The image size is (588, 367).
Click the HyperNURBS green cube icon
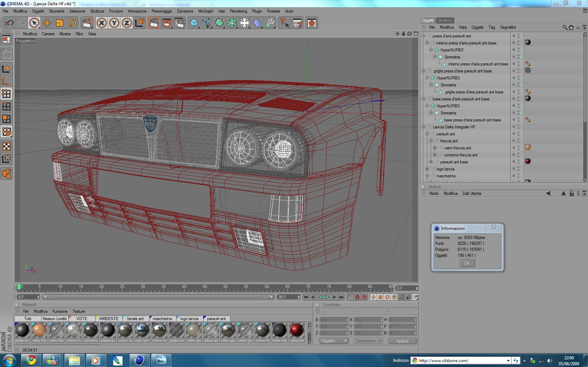point(219,23)
